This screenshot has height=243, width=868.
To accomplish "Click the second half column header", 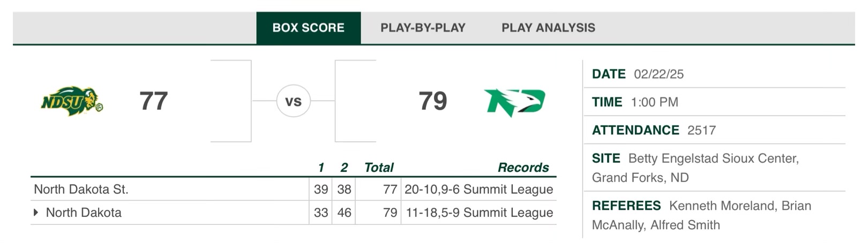I will [x=344, y=168].
